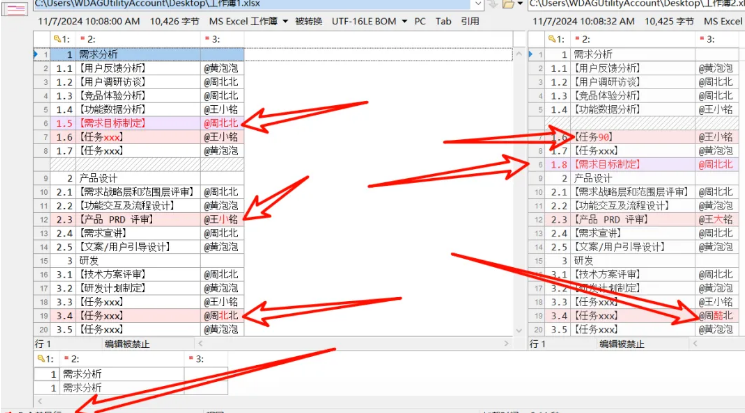Click the right file path 工作簿2.xlsx field
This screenshot has height=413, width=745.
point(638,5)
